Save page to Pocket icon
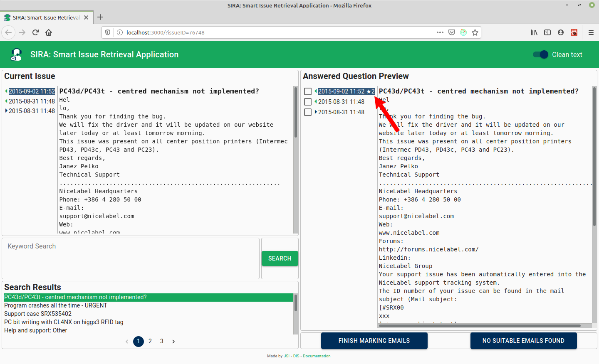The width and height of the screenshot is (599, 364). 452,32
